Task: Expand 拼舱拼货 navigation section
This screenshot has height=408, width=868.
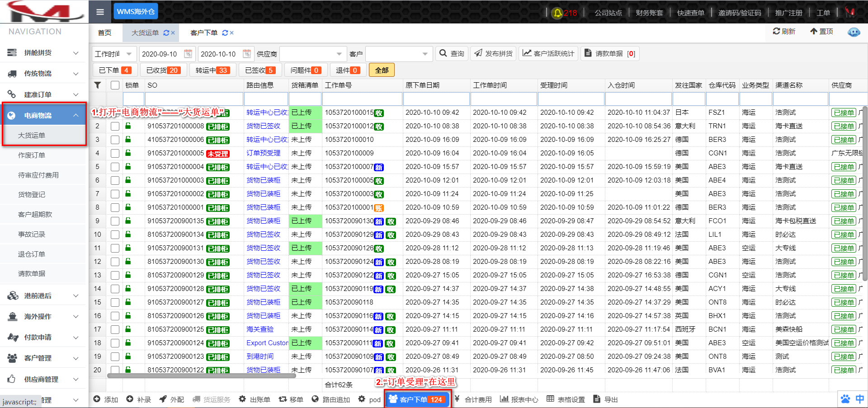Action: click(x=43, y=53)
